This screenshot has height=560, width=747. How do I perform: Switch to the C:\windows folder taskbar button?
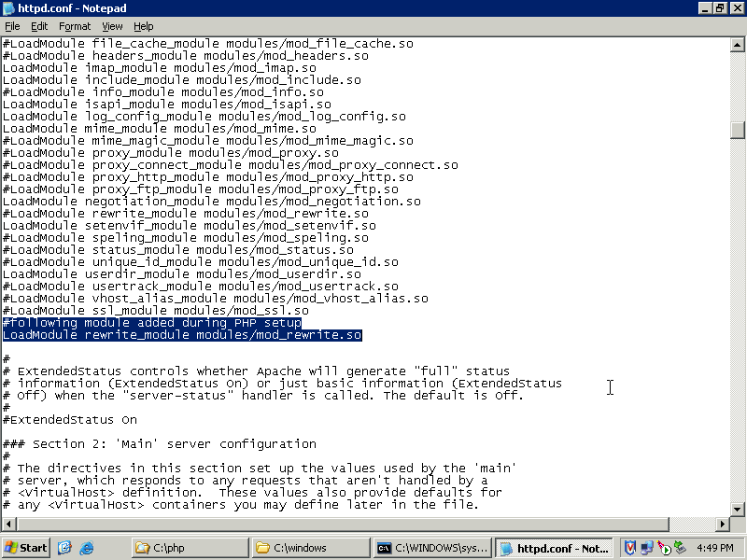(x=309, y=548)
